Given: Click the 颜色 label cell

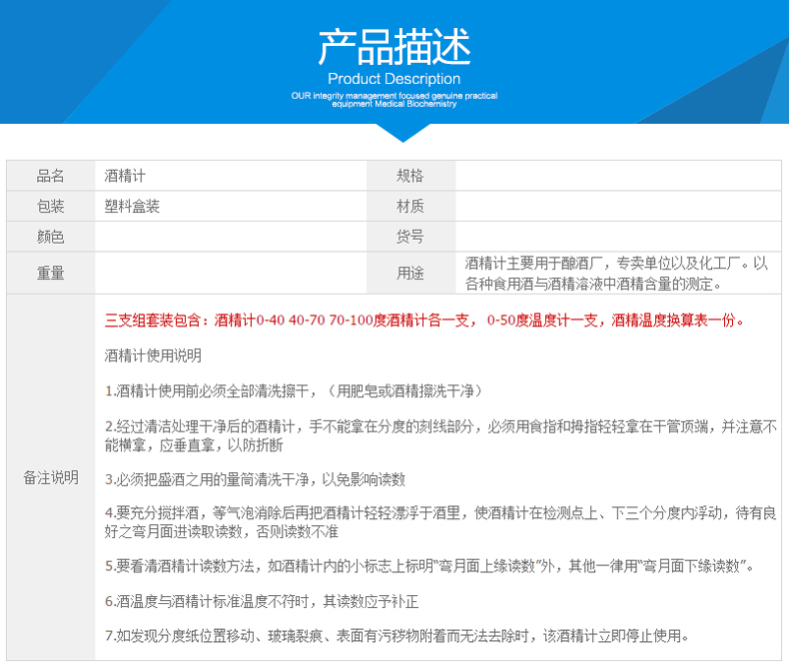Looking at the screenshot, I should pyautogui.click(x=51, y=237).
